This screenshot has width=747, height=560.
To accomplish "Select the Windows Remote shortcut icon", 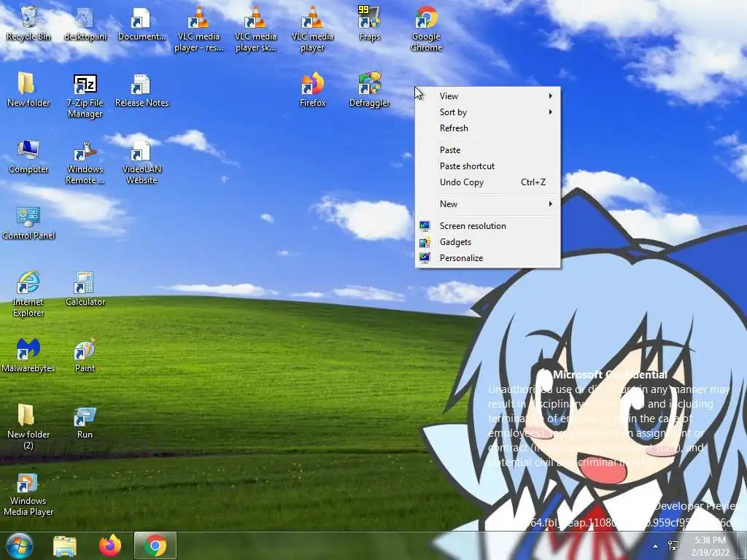I will 85,163.
